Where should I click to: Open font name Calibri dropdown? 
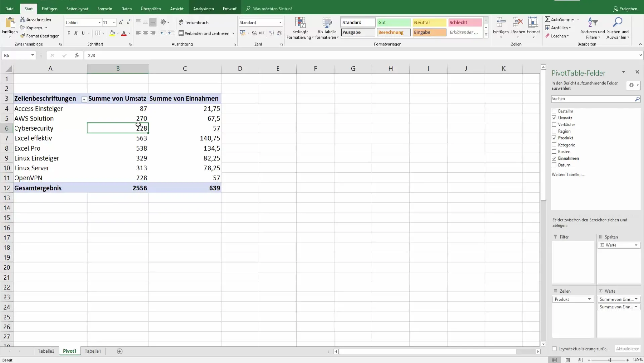(99, 22)
